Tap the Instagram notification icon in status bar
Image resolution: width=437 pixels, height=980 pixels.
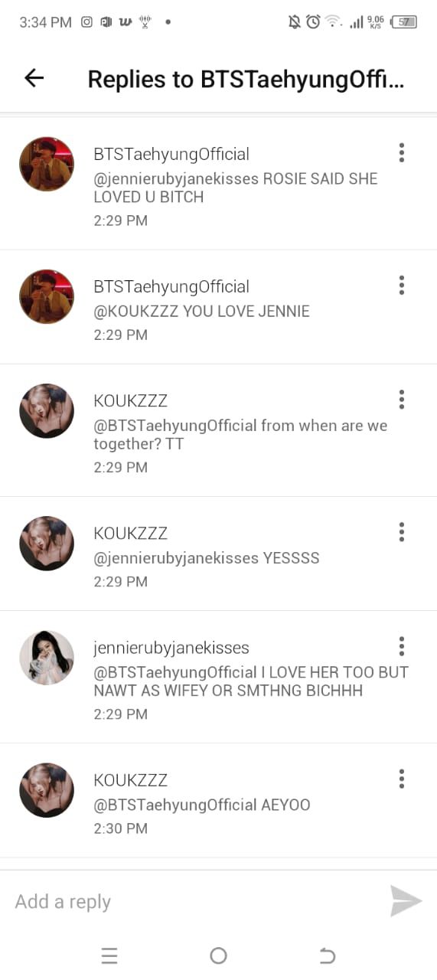point(86,21)
